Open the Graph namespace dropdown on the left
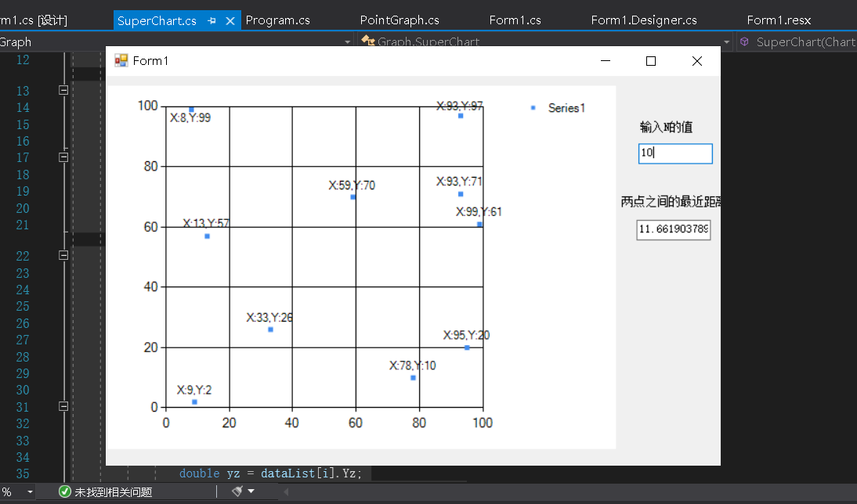The height and width of the screenshot is (504, 857). (348, 41)
